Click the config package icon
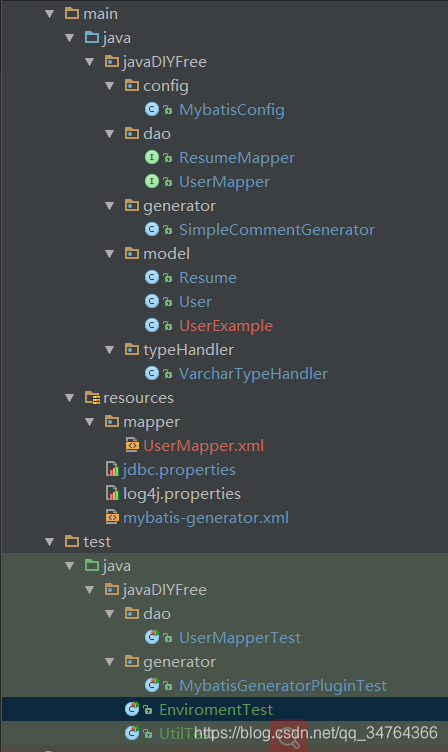Image resolution: width=448 pixels, height=752 pixels. (x=132, y=85)
